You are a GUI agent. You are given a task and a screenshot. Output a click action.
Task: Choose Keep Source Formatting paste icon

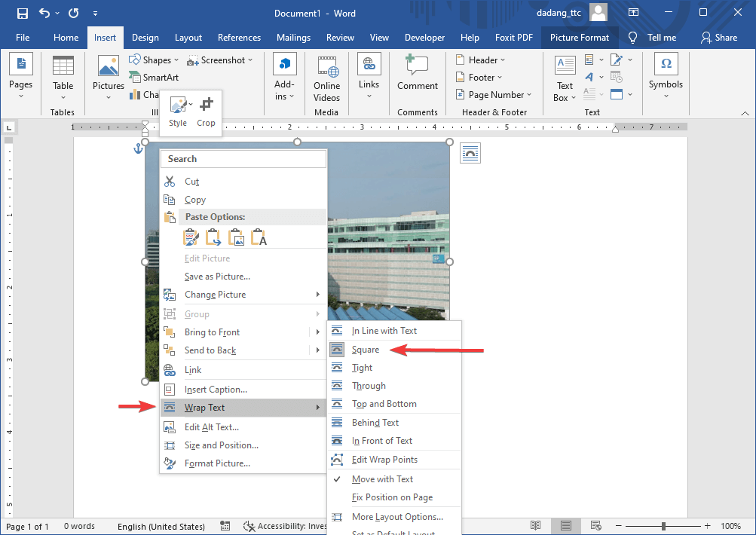[x=191, y=238]
